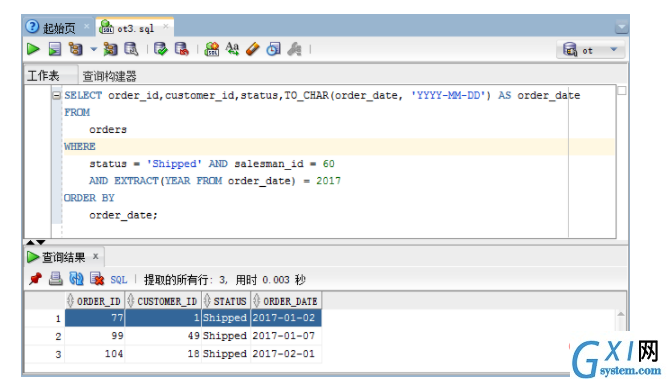Select cell with order ID 99

(x=95, y=336)
